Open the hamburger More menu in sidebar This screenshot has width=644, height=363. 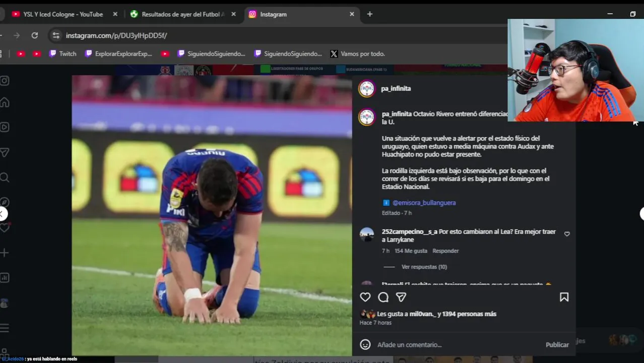5,328
